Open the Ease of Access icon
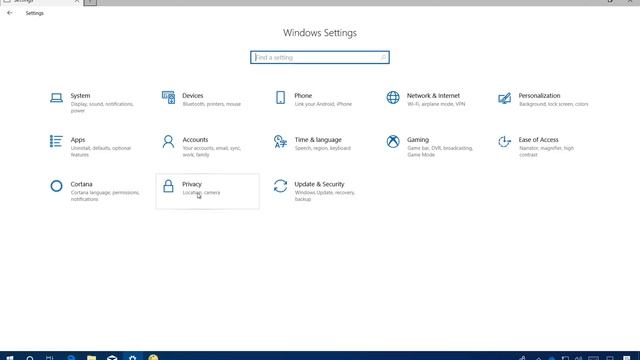 coord(504,141)
